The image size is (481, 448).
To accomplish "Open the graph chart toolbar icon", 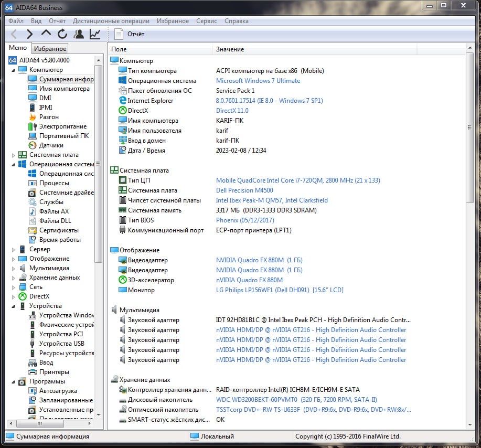I will point(95,34).
